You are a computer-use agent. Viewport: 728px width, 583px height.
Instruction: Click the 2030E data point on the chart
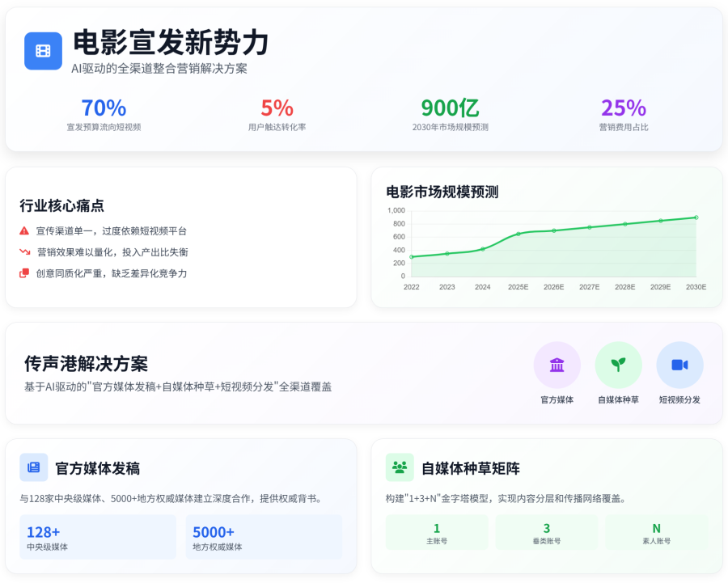coord(696,218)
